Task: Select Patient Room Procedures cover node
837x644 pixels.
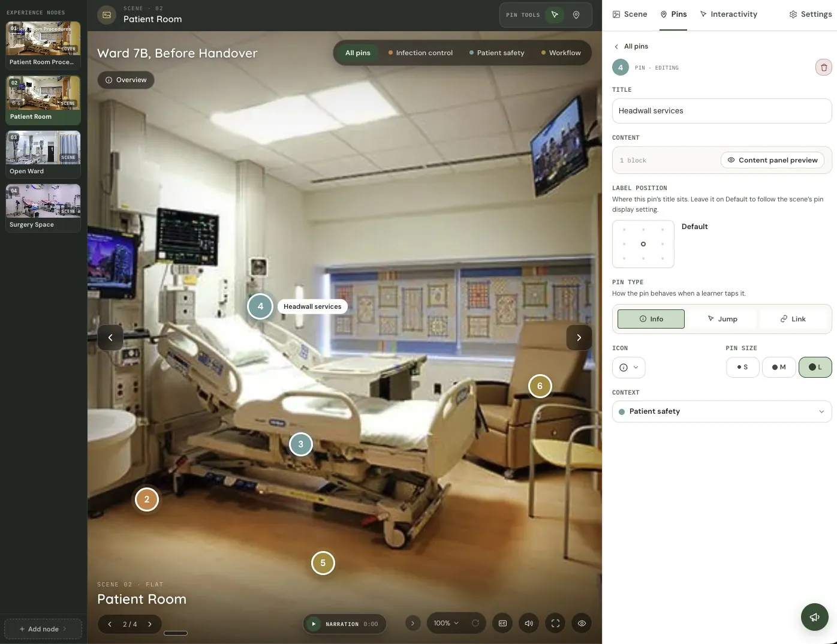Action: tap(43, 45)
